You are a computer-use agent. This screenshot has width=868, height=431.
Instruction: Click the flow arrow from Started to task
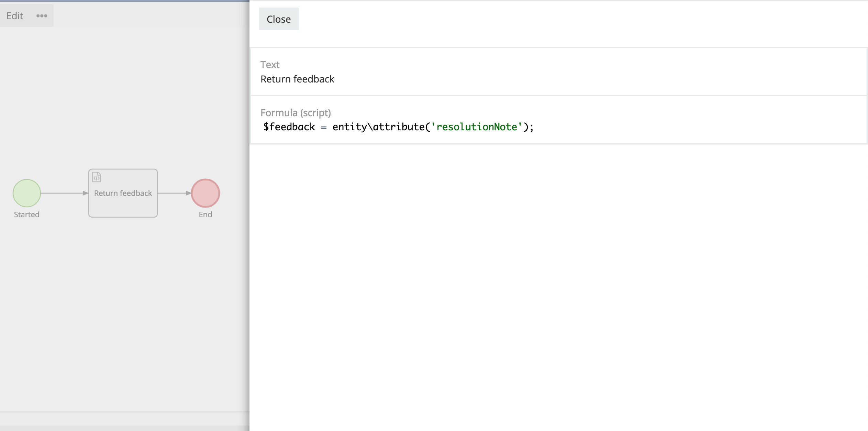tap(64, 193)
